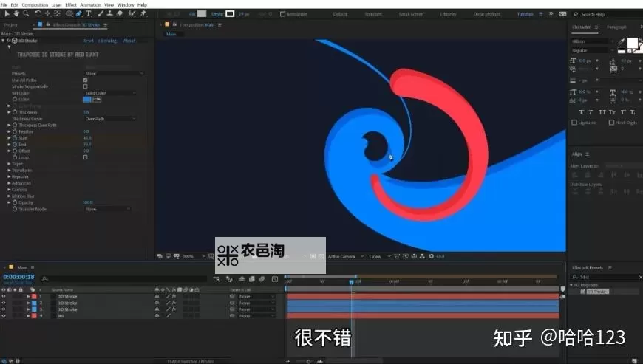Image resolution: width=643 pixels, height=364 pixels.
Task: Open the Presets dropdown
Action: (114, 74)
